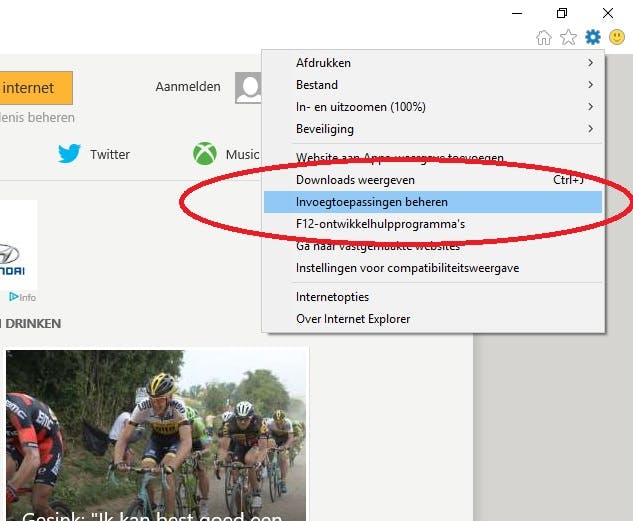Click the user profile avatar icon
Image resolution: width=633 pixels, height=521 pixels.
(248, 87)
